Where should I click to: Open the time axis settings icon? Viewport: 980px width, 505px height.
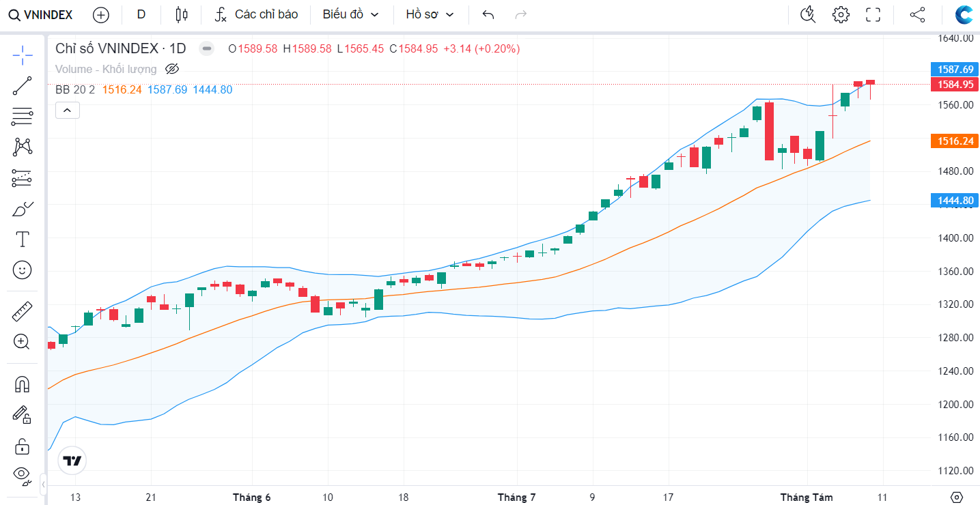tap(957, 497)
